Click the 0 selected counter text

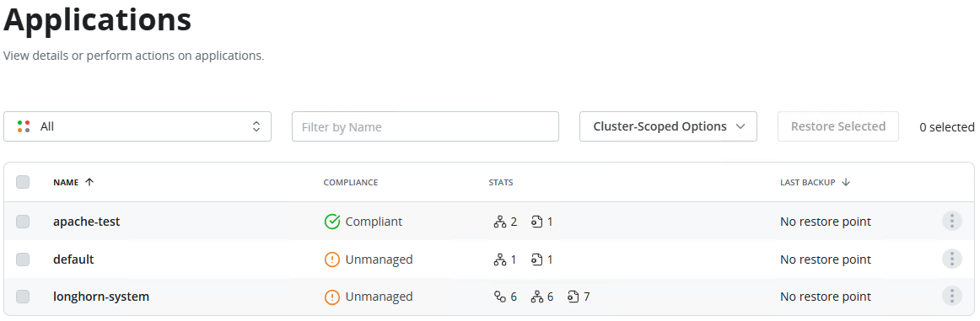(x=947, y=127)
